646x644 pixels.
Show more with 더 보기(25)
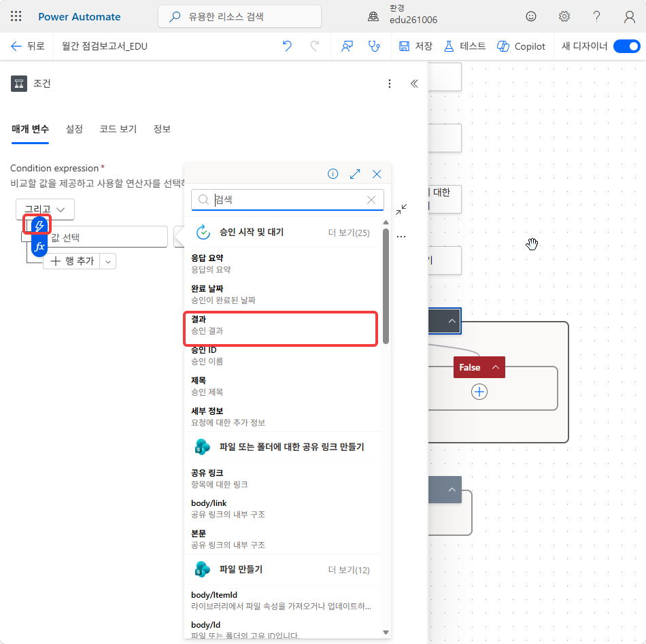click(x=349, y=233)
